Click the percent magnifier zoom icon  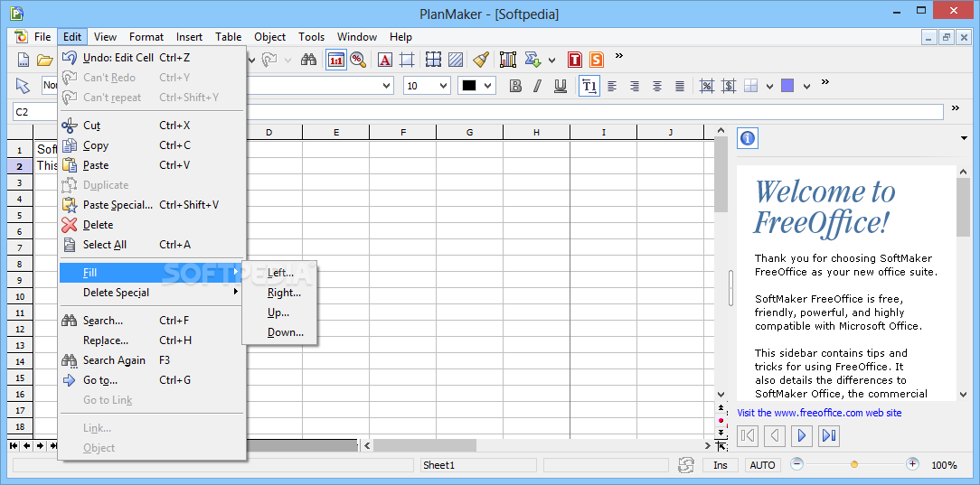tap(357, 60)
